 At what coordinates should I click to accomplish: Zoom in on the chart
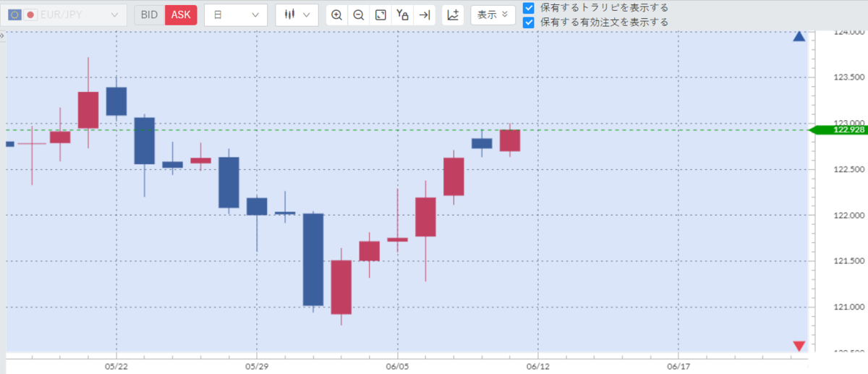pyautogui.click(x=336, y=14)
